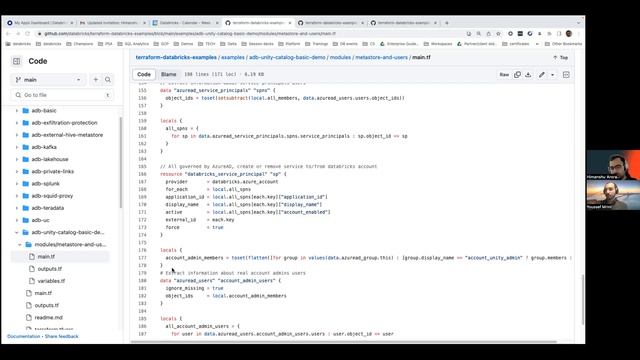Click the Raw button
640x360 pixels.
[504, 75]
